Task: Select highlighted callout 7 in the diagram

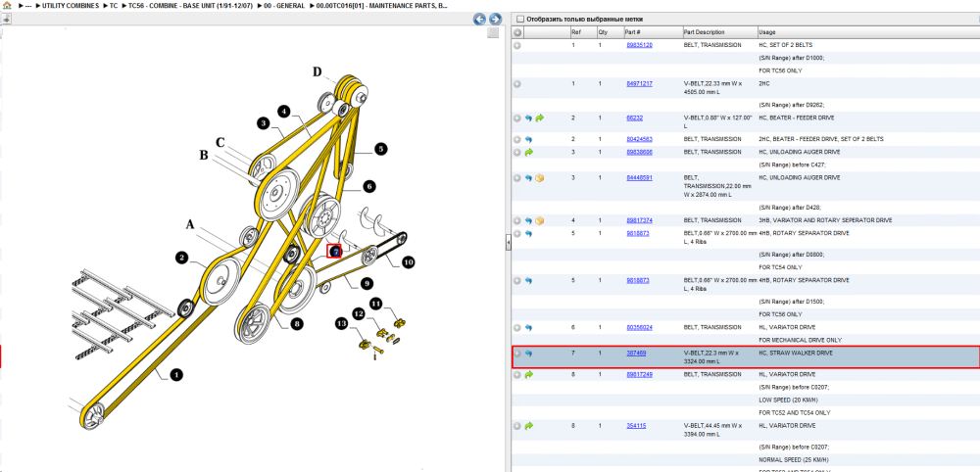Action: point(335,251)
